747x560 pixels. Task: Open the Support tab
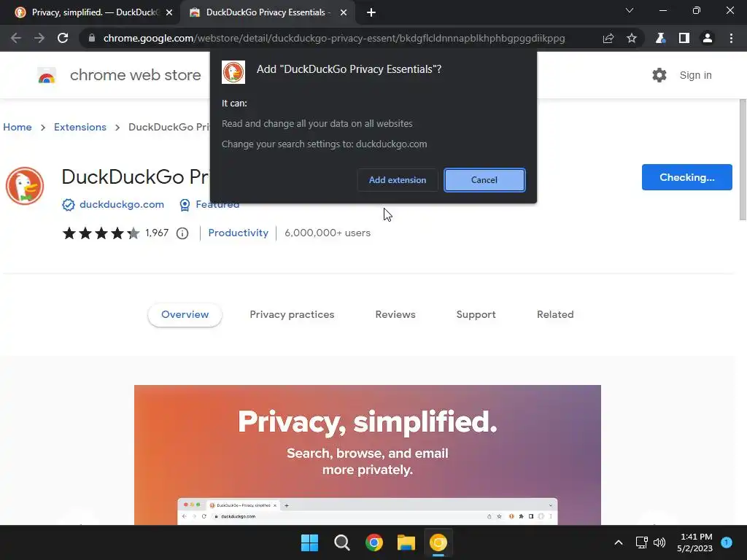pos(476,315)
